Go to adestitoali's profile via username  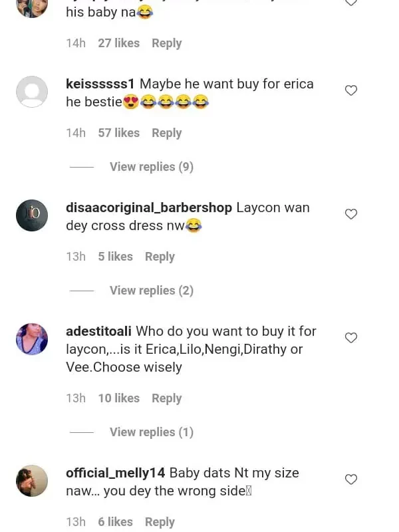point(99,331)
